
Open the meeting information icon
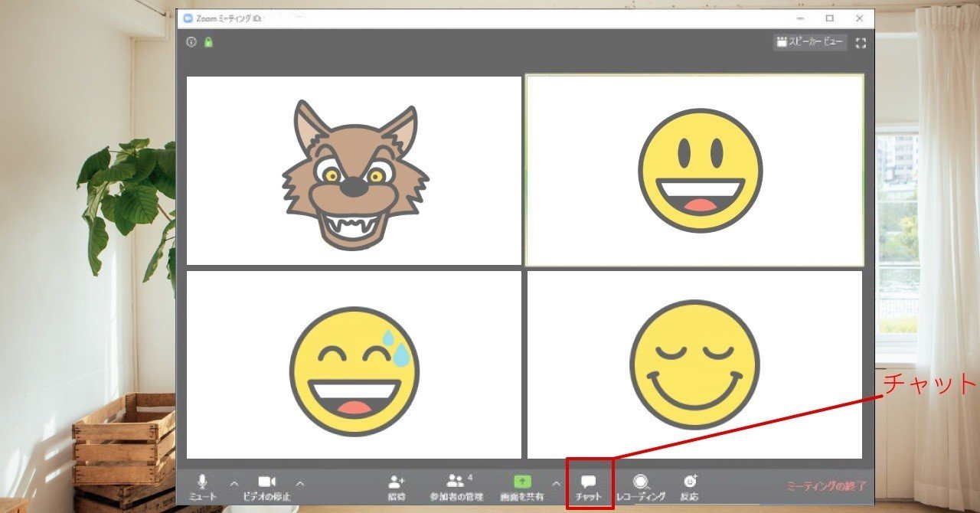[191, 42]
